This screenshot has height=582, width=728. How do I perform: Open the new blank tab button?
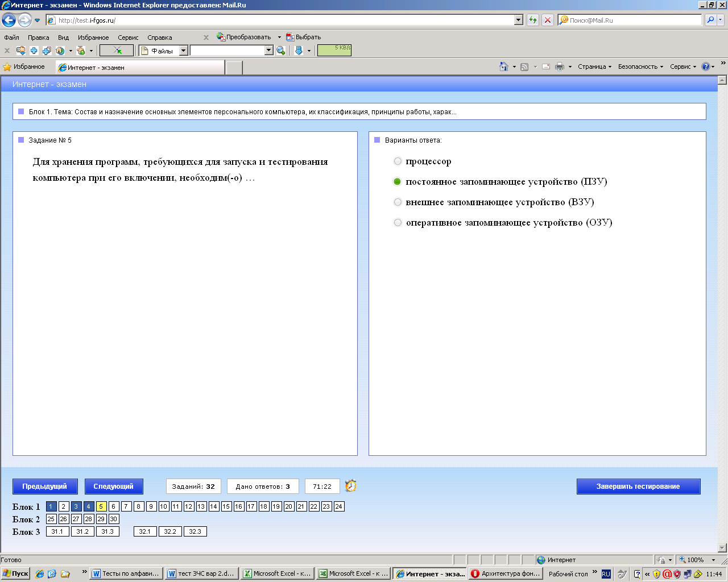pos(234,68)
